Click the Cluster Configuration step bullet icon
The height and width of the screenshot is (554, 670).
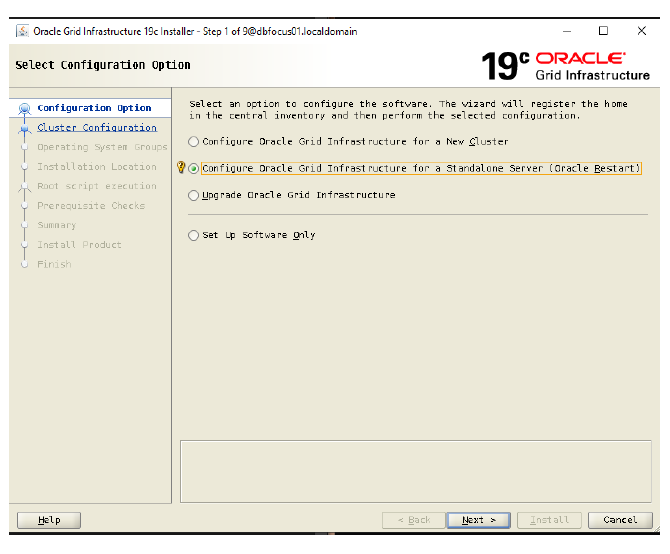(24, 128)
